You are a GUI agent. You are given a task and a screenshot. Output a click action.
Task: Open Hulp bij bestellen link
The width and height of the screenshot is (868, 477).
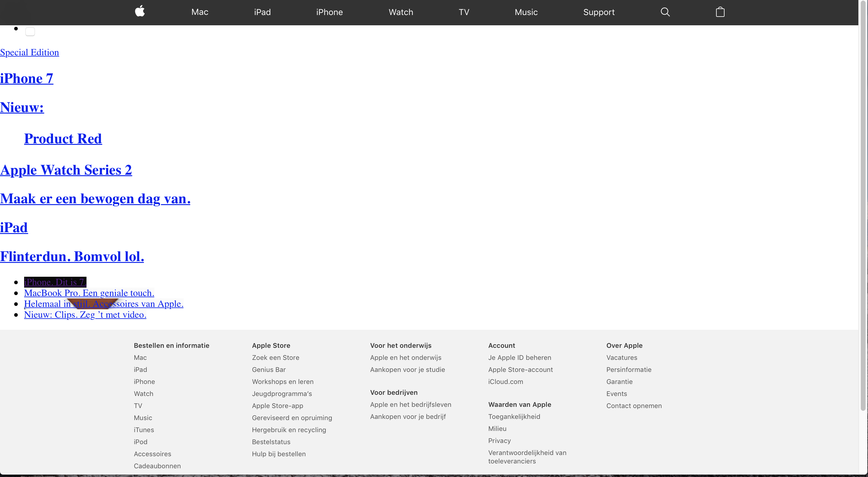pos(279,454)
